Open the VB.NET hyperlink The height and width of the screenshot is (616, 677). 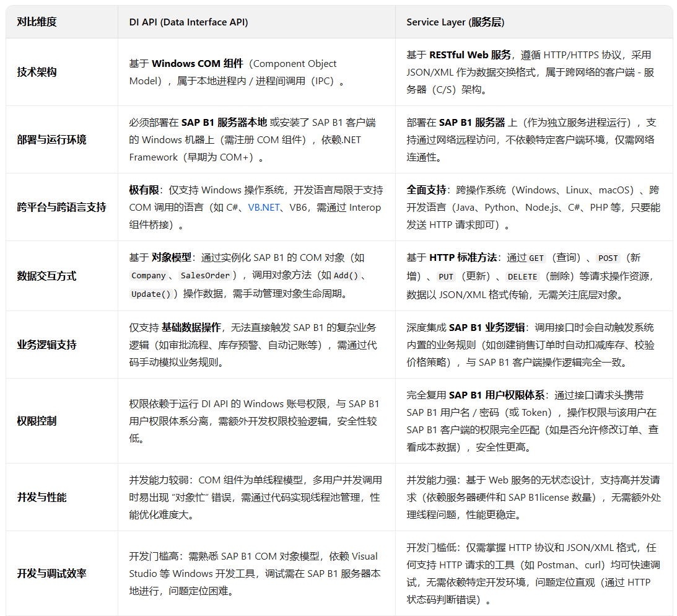[x=264, y=208]
